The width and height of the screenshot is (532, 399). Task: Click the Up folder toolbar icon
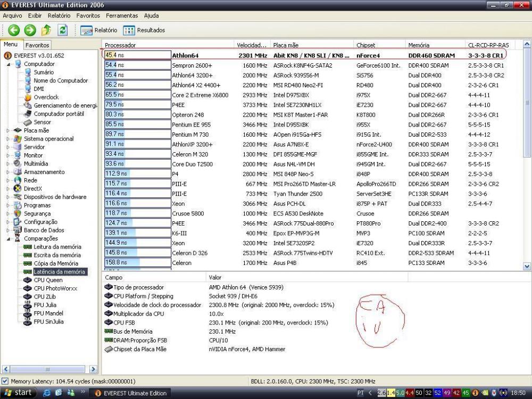pos(47,30)
